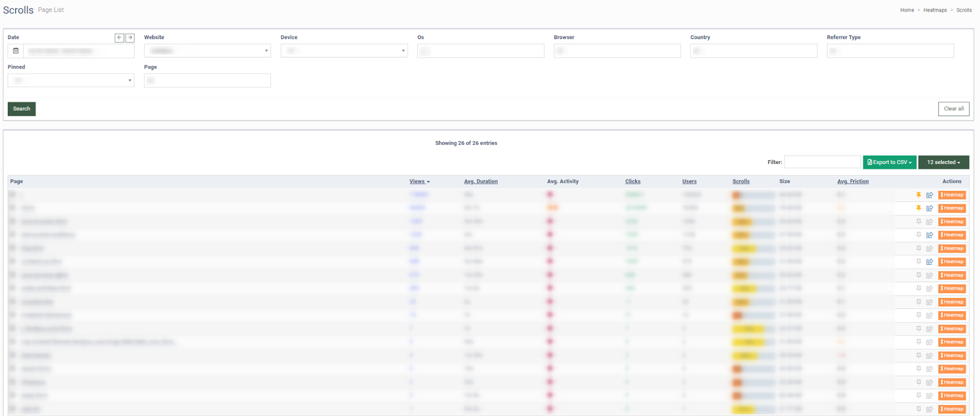Focus the table Filter input field
The height and width of the screenshot is (416, 980).
coord(822,162)
